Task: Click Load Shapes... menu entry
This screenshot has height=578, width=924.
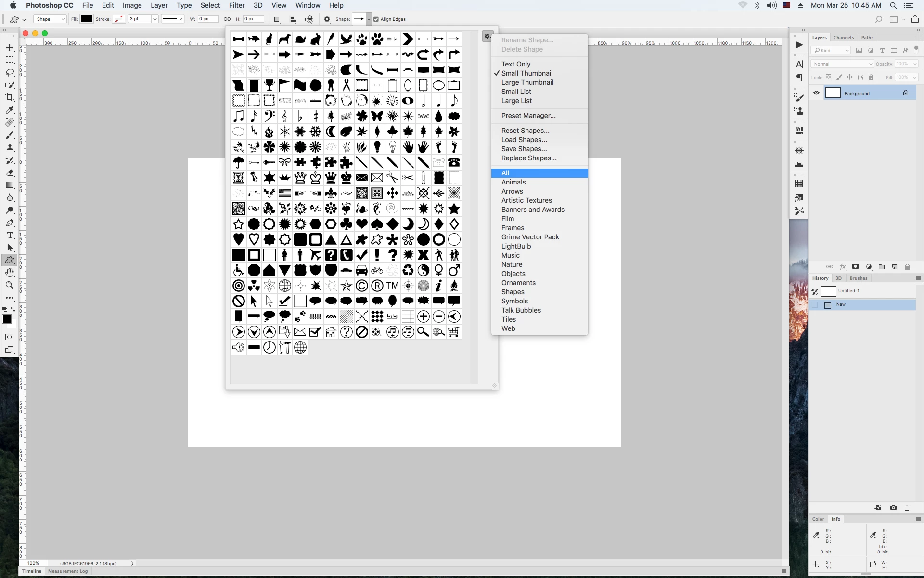Action: 524,140
